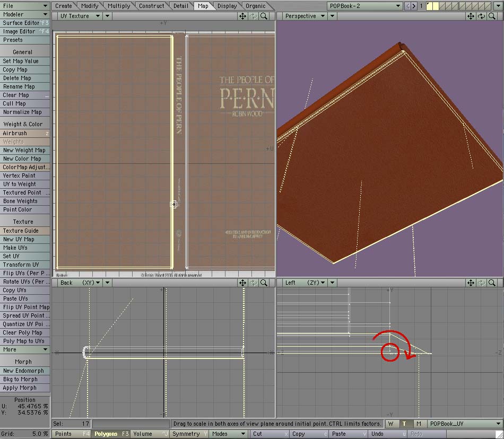Viewport: 504px width, 439px height.
Task: Click the rotate icon in Left (ZY) viewport
Action: [x=481, y=283]
